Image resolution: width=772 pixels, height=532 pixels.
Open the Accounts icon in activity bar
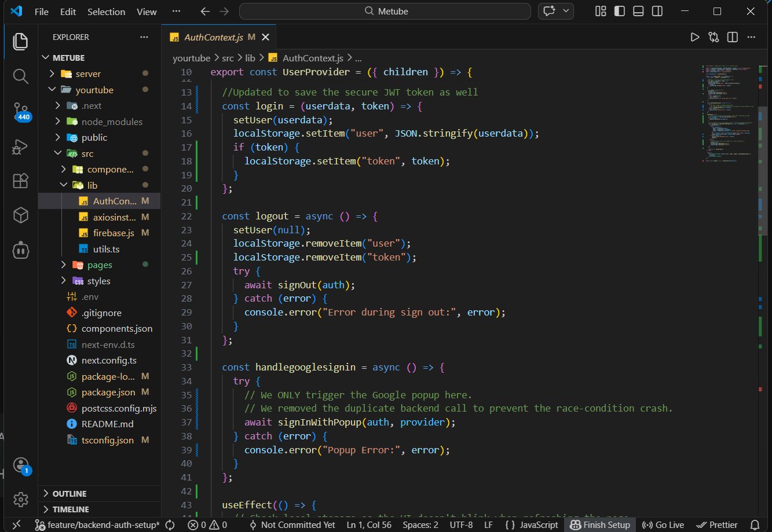point(21,465)
